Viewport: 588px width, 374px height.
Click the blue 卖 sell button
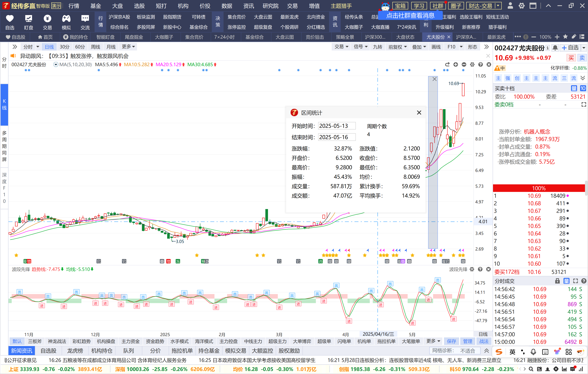pyautogui.click(x=582, y=58)
